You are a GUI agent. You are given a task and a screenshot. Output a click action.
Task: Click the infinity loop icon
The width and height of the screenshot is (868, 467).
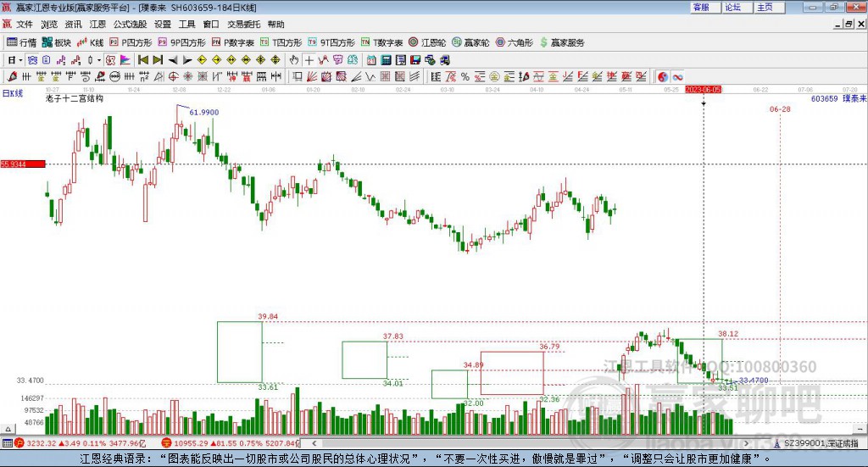tap(677, 77)
